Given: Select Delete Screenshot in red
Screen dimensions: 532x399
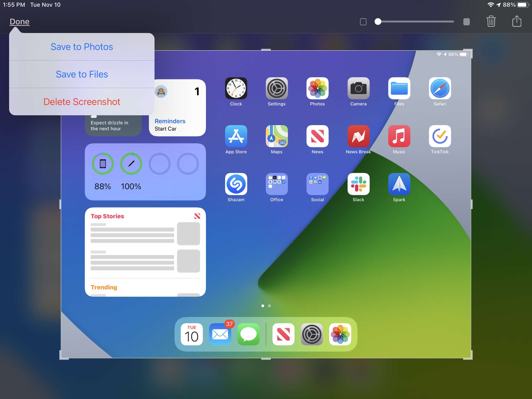Looking at the screenshot, I should coord(82,101).
